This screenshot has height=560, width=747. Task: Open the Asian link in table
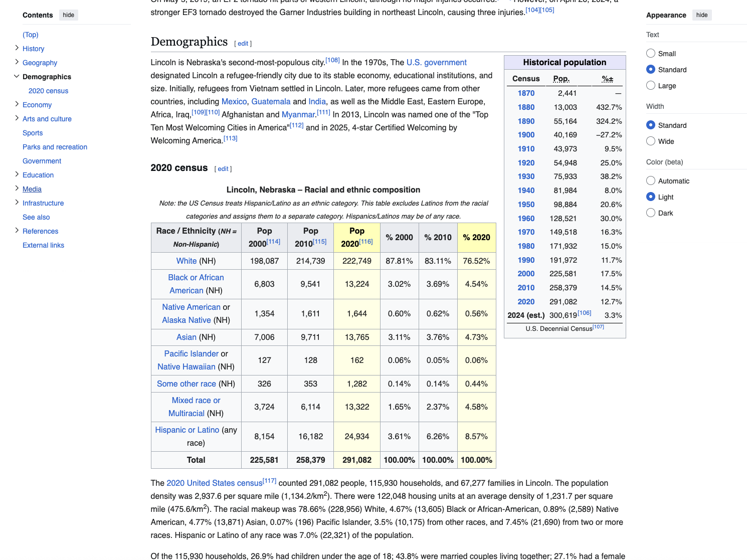186,337
